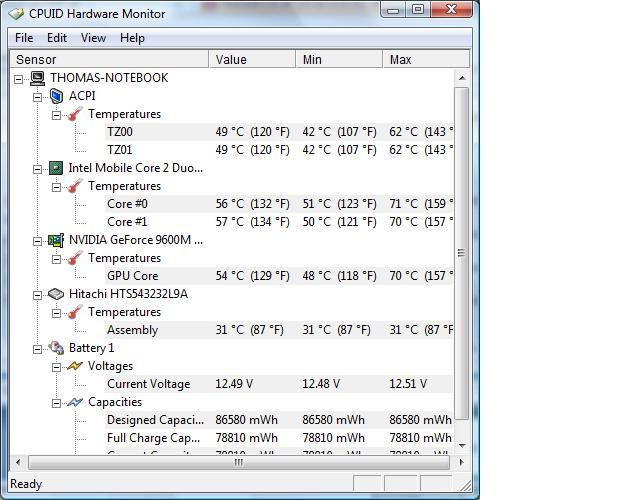This screenshot has height=500, width=640.
Task: Collapse the THOMAS-NOTEBOOK root node
Action: (18, 79)
